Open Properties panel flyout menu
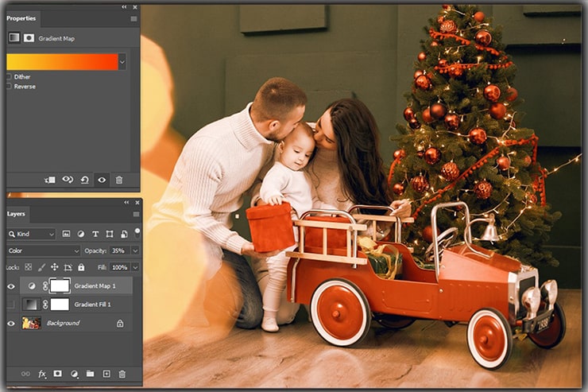 pyautogui.click(x=133, y=19)
